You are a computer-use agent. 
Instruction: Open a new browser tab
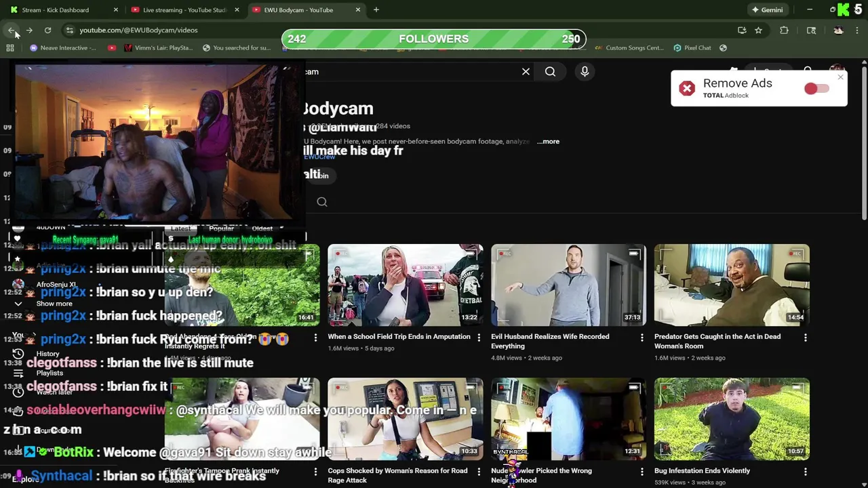point(376,9)
